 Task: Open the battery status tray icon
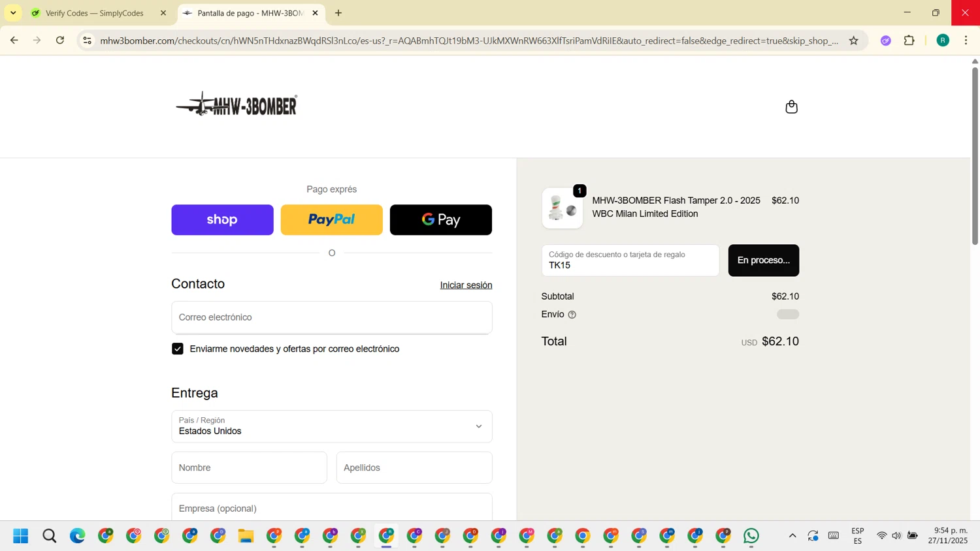pos(913,536)
